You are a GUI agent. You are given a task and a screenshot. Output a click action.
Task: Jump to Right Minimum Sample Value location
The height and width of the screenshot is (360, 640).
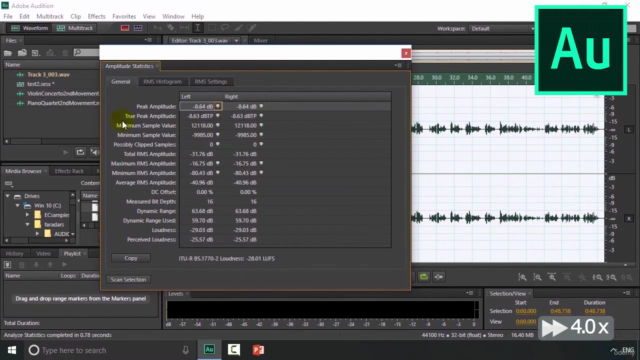[261, 135]
